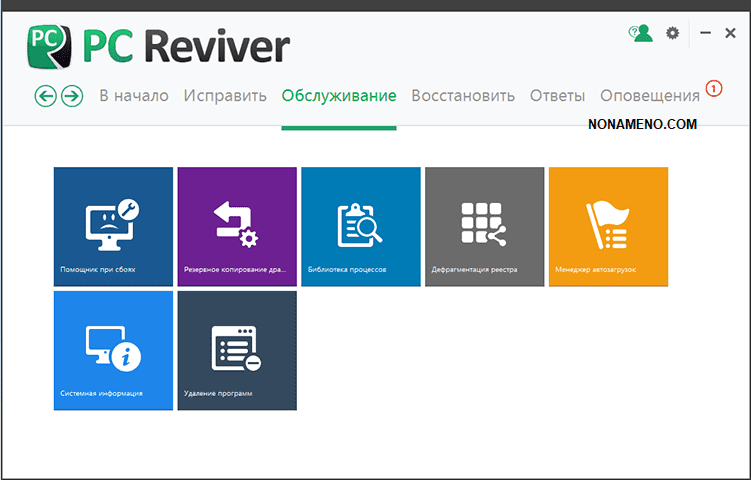Open settings gear icon
This screenshot has height=480, width=751.
(672, 34)
